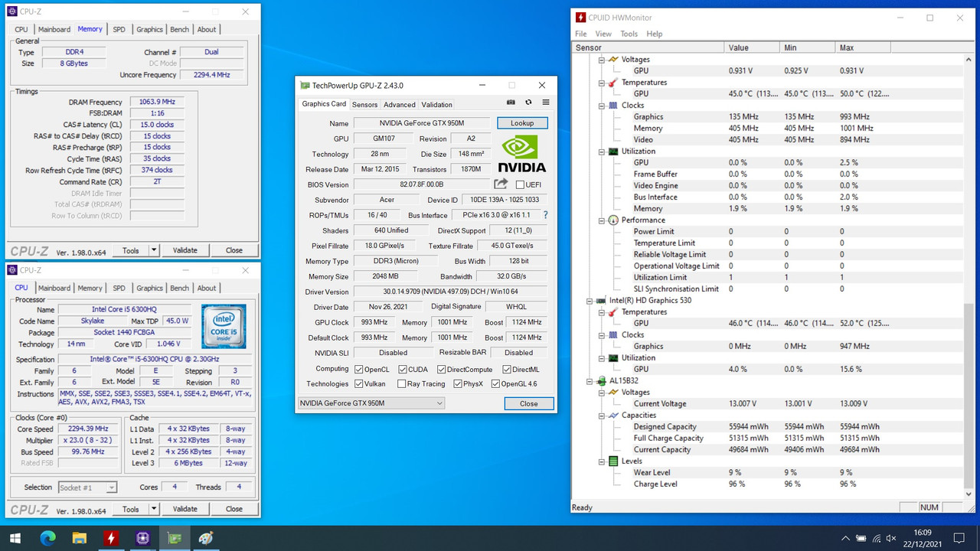Click the Intel Core i5 badge in CPU-Z
The image size is (980, 551).
(224, 327)
